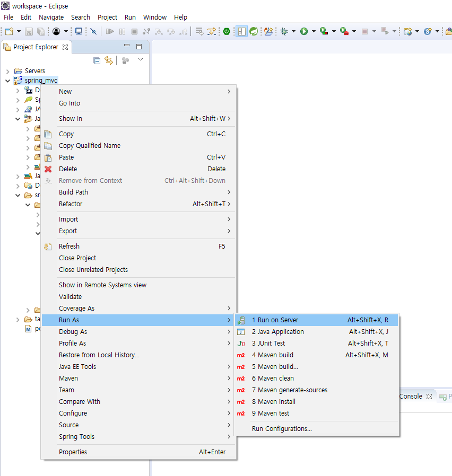Click the Debug toolbar icon
Screen dimensions: 452x476
285,32
